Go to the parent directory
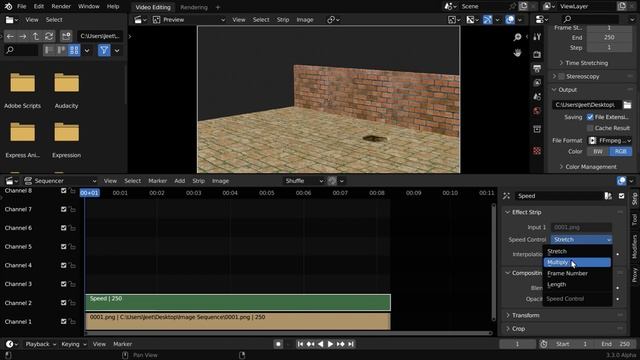 [36, 36]
